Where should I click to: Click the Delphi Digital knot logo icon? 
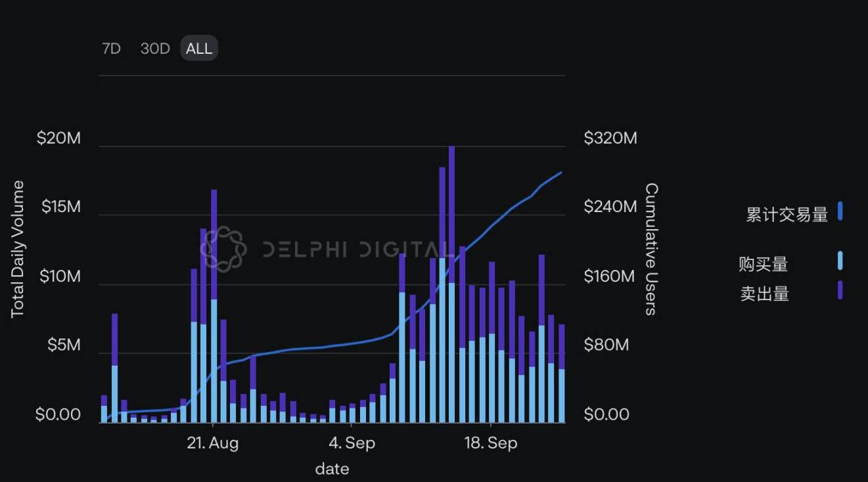223,249
